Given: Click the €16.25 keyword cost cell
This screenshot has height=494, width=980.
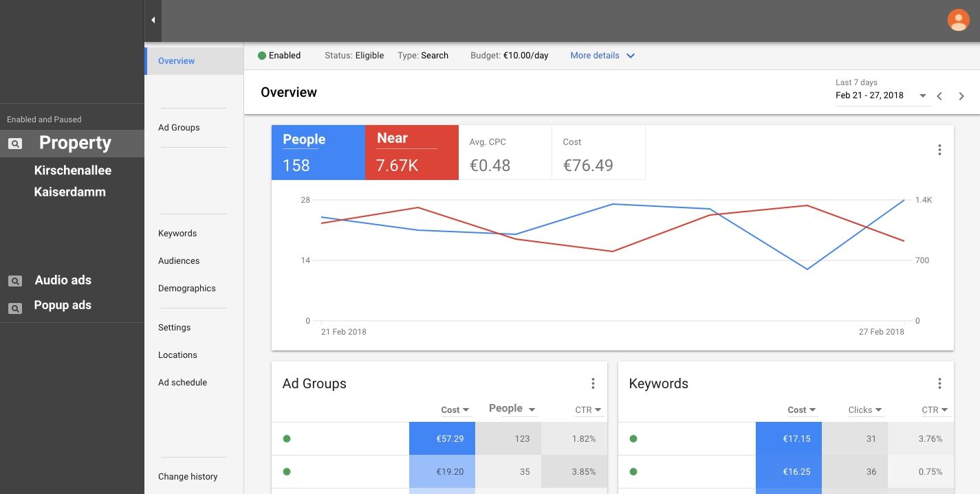Looking at the screenshot, I should (x=789, y=471).
